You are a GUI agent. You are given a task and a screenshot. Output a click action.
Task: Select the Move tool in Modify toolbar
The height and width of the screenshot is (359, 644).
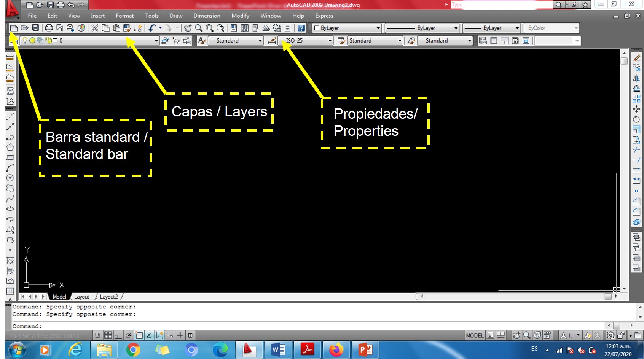(x=636, y=109)
